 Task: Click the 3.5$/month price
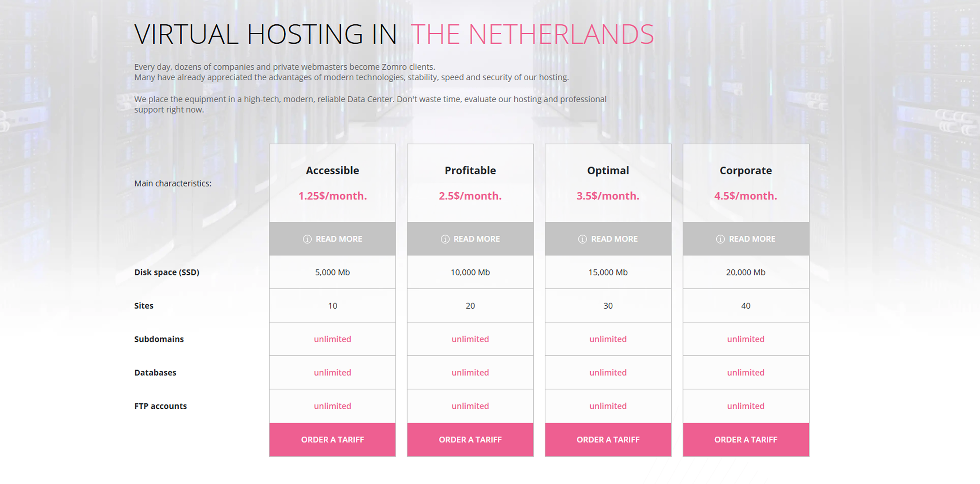coord(608,196)
